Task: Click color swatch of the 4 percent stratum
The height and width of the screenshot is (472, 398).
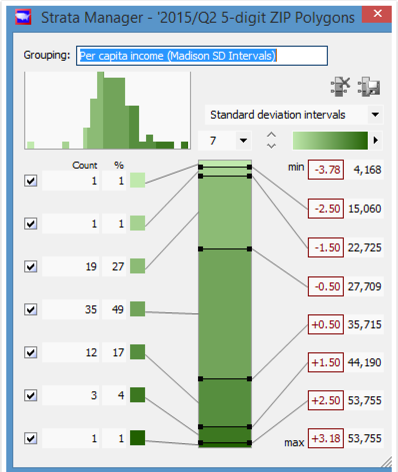Action: (x=137, y=395)
